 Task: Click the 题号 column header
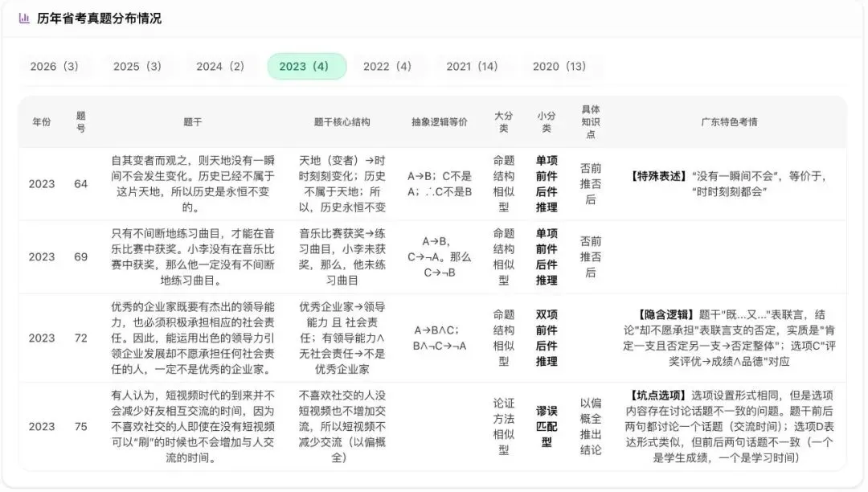click(x=81, y=121)
